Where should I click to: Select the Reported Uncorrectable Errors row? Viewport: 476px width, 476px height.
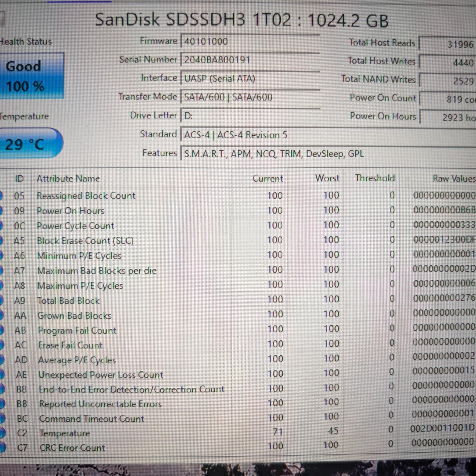pyautogui.click(x=238, y=403)
